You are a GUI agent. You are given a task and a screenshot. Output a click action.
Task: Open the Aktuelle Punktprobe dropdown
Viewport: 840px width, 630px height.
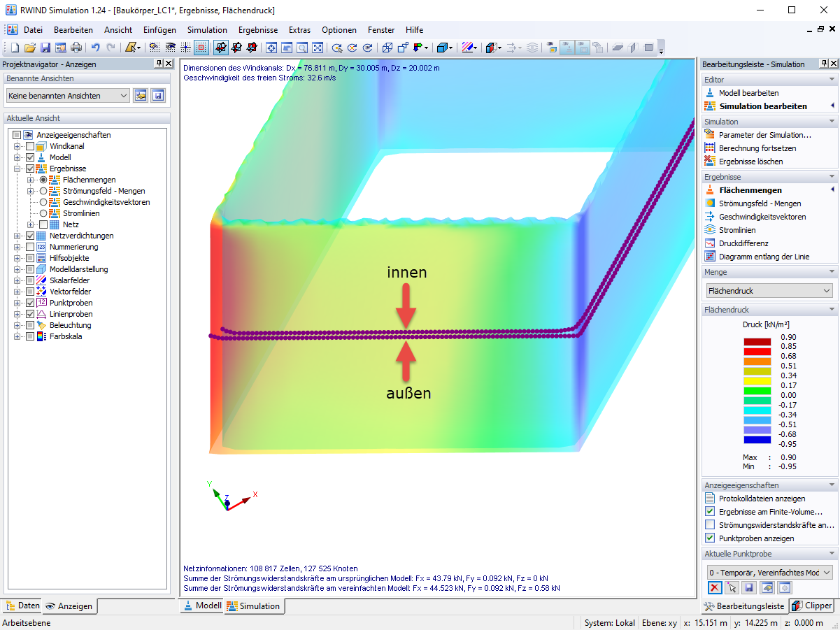[x=769, y=573]
